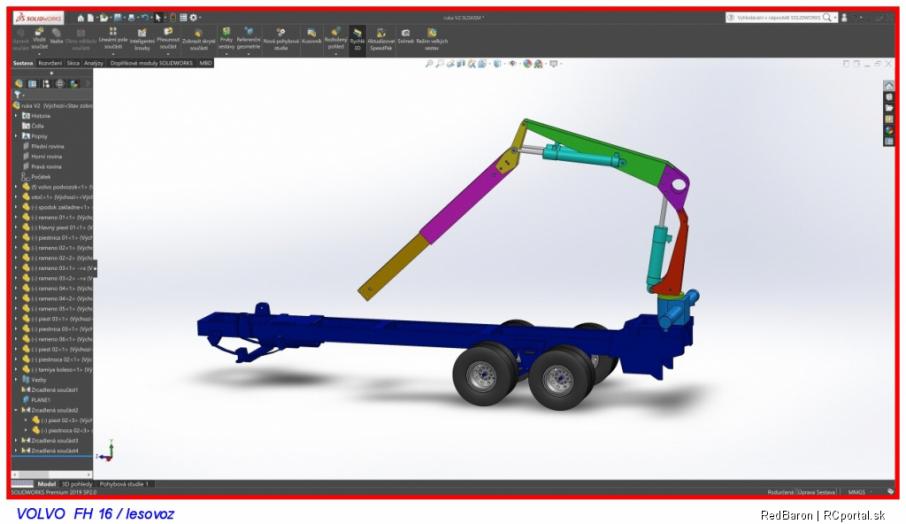Screen dimensions: 906x524
Task: Select the Počátek (Origin) item in the tree
Action: point(40,177)
